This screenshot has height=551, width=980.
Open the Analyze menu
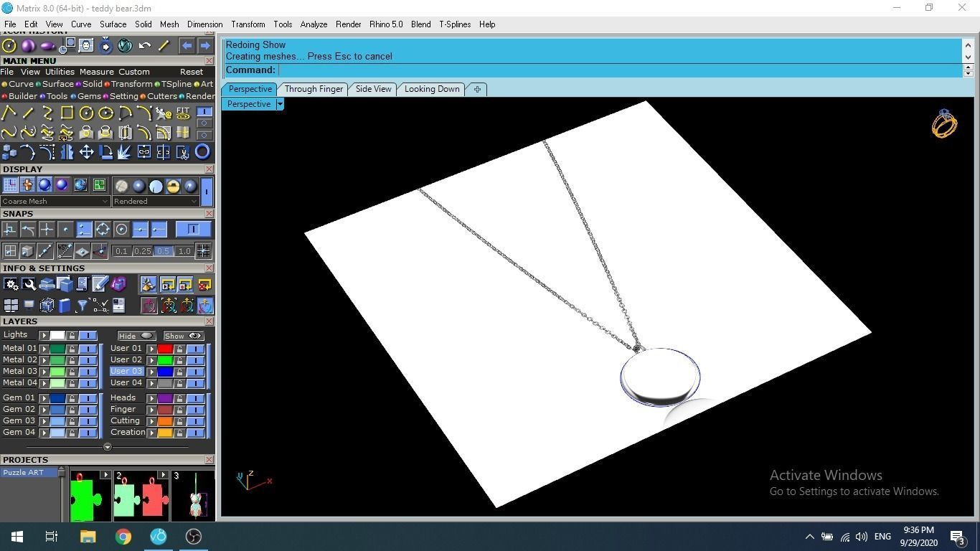314,24
